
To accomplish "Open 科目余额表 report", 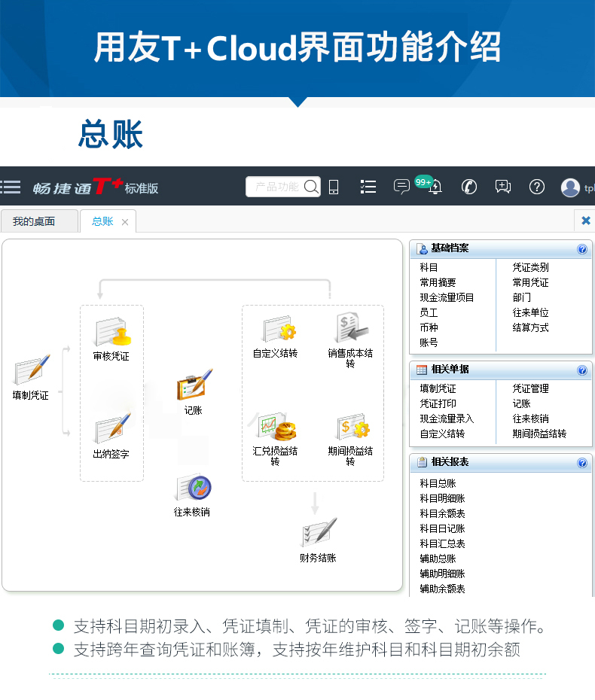I will coord(442,514).
